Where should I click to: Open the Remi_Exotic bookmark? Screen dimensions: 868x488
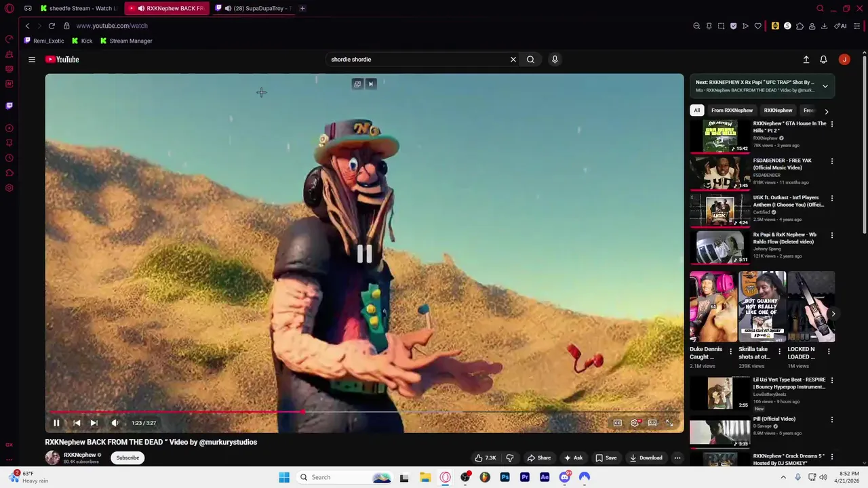pos(44,41)
